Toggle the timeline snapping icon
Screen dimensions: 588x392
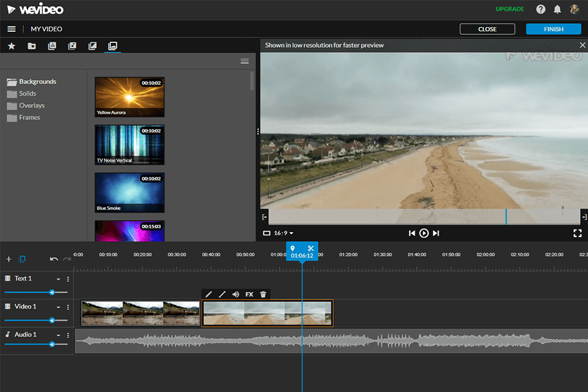22,259
